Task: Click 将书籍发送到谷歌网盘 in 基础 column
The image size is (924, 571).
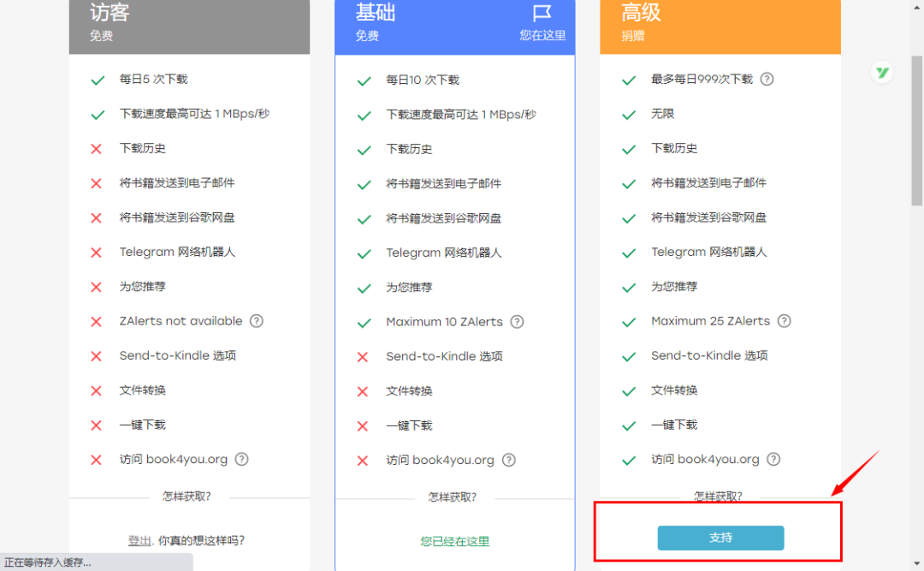Action: tap(444, 218)
